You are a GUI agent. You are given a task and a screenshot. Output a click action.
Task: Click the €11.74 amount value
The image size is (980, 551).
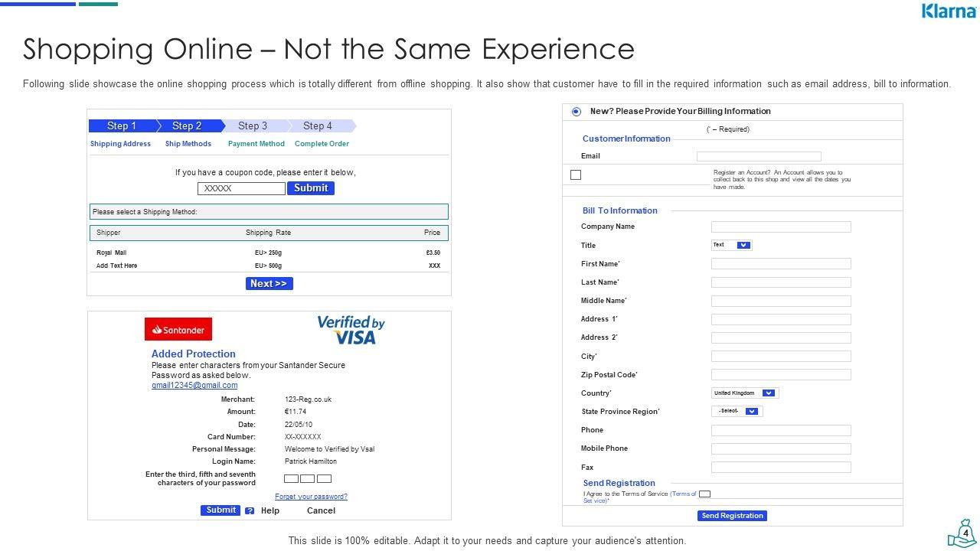pyautogui.click(x=296, y=412)
